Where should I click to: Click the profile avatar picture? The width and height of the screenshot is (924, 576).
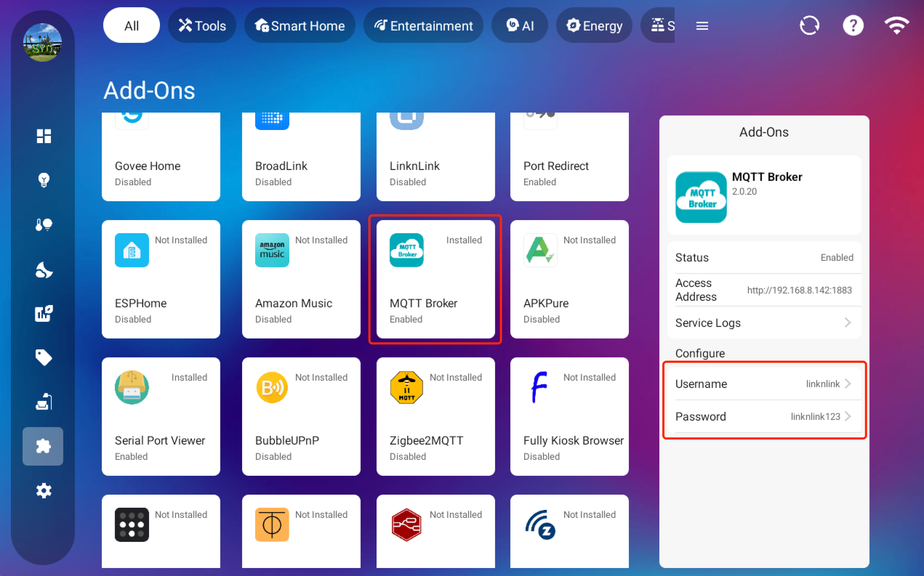[x=43, y=42]
